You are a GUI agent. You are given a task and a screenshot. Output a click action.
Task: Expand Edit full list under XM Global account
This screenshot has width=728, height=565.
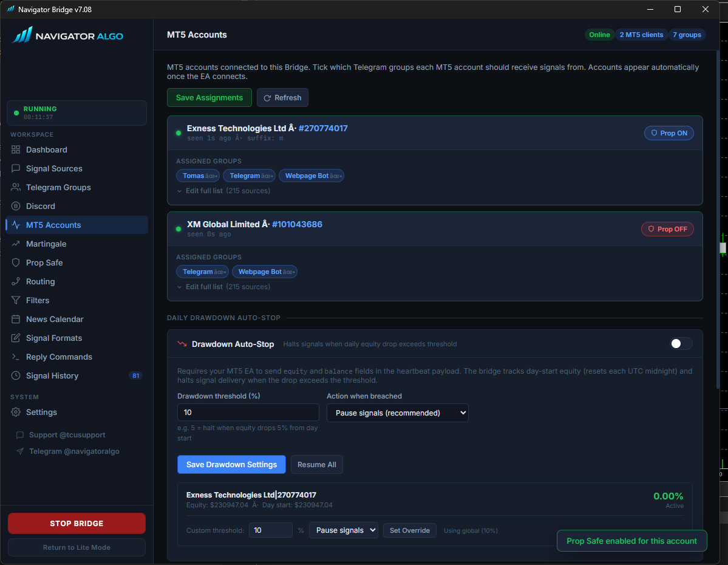click(223, 287)
